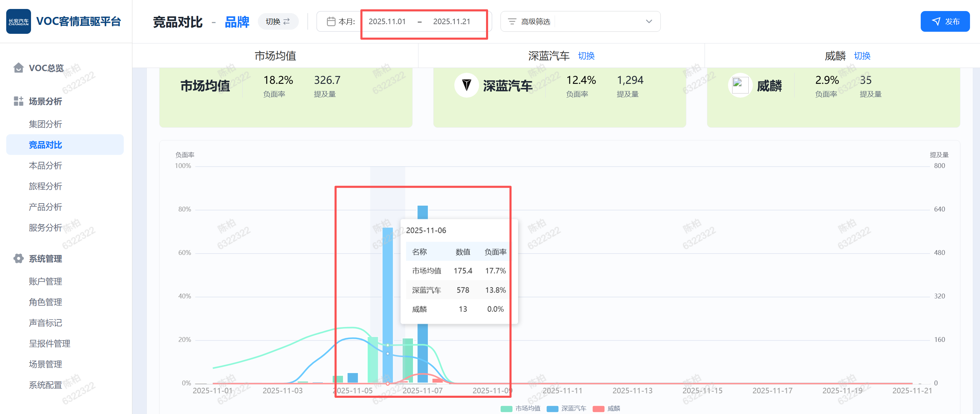Click the 切换 button beside 品牌
This screenshot has width=980, height=414.
point(278,21)
